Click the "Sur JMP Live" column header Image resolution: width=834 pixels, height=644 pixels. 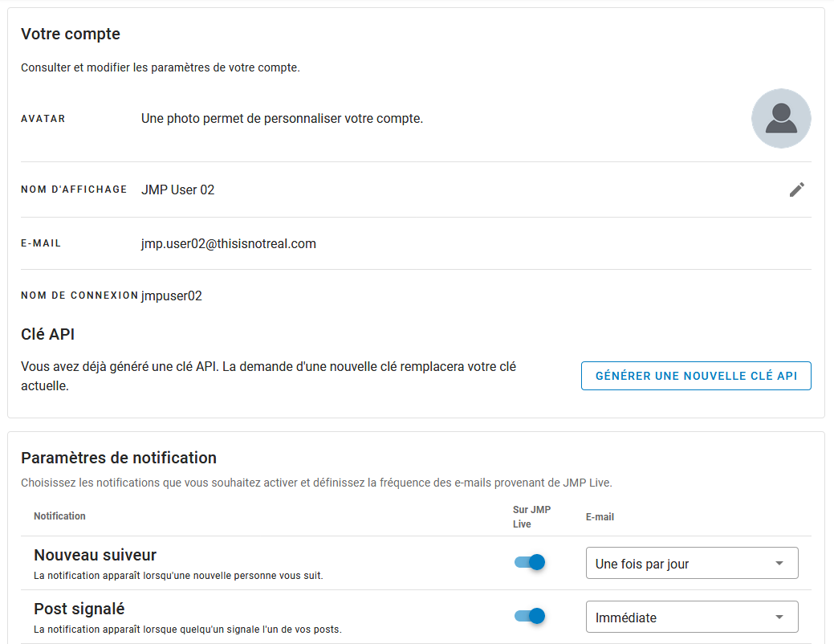[531, 516]
